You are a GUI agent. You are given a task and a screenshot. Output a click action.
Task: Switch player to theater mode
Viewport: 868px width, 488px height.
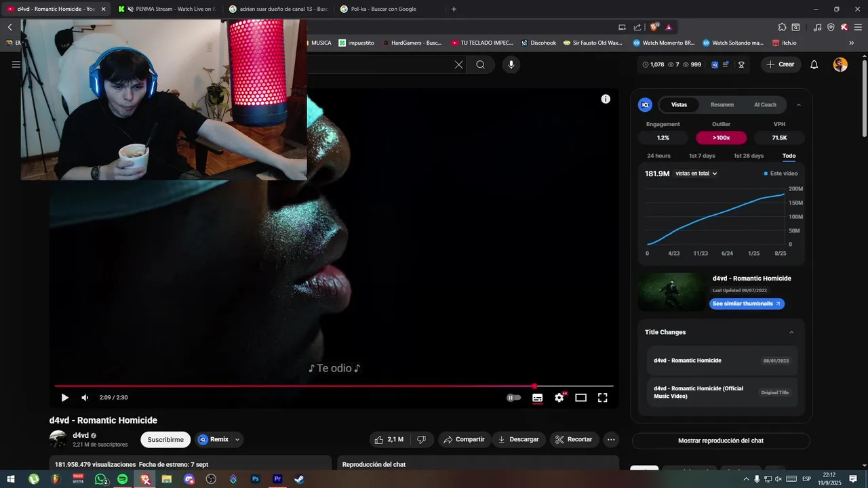(x=580, y=398)
